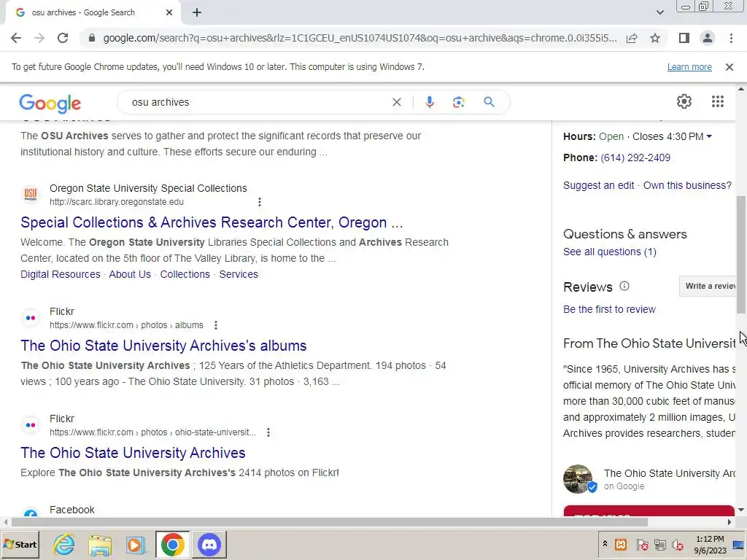The width and height of the screenshot is (747, 560).
Task: Click the Flickr source name above albums result
Action: coord(62,311)
